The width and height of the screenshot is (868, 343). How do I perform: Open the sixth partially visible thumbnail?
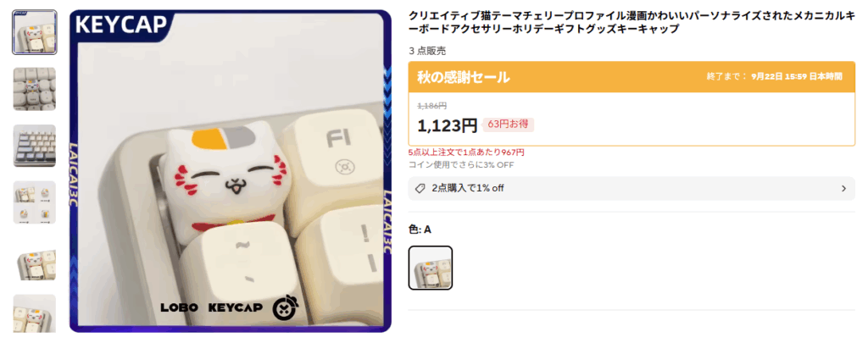[x=34, y=313]
